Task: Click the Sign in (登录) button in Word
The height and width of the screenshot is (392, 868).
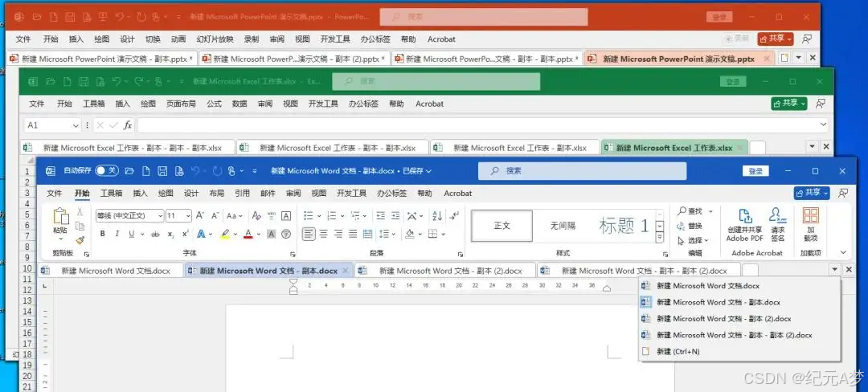Action: click(x=755, y=171)
